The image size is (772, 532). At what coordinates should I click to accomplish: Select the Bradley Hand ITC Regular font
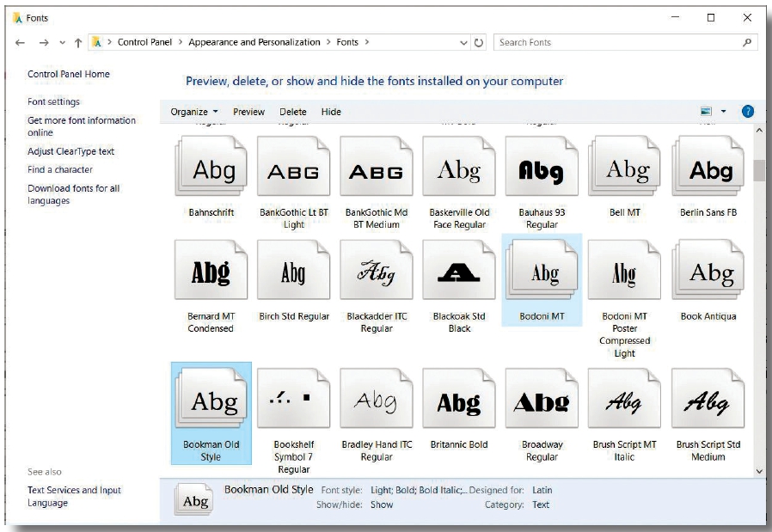click(377, 398)
